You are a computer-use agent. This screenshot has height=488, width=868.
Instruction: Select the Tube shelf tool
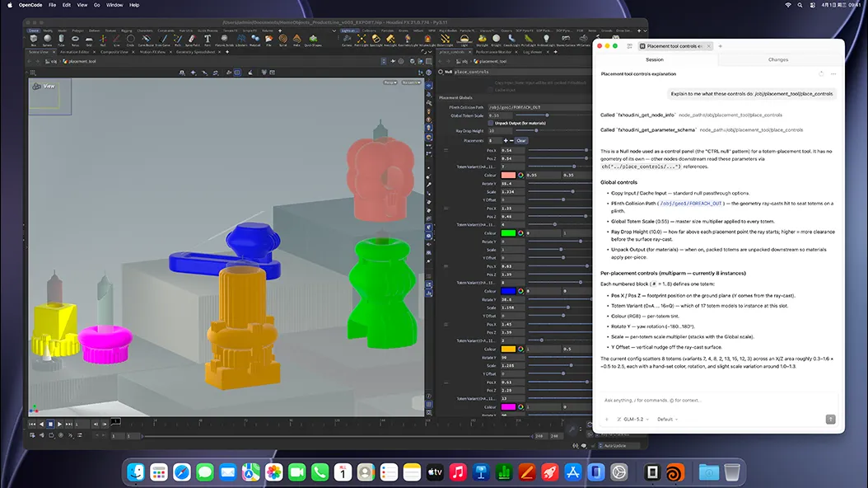pyautogui.click(x=62, y=41)
